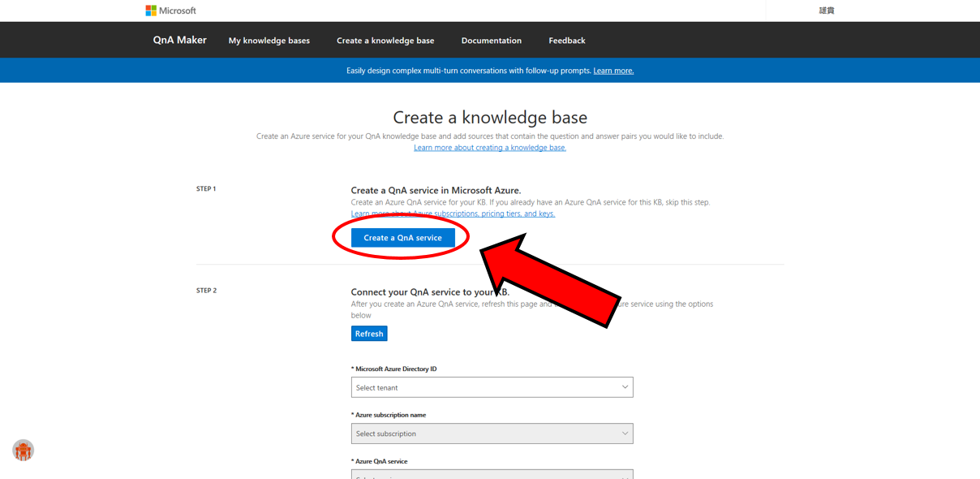The height and width of the screenshot is (479, 980).
Task: Open the orange robot chat assistant icon
Action: click(x=23, y=450)
